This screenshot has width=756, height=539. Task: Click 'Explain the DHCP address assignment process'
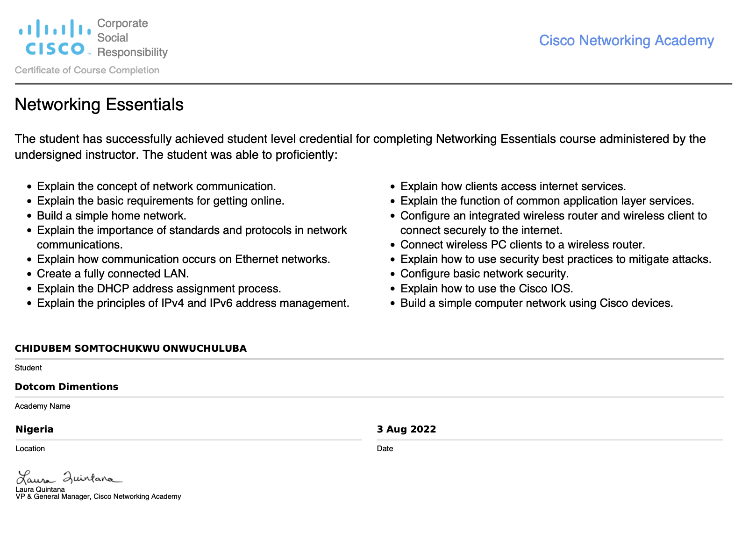coord(159,289)
